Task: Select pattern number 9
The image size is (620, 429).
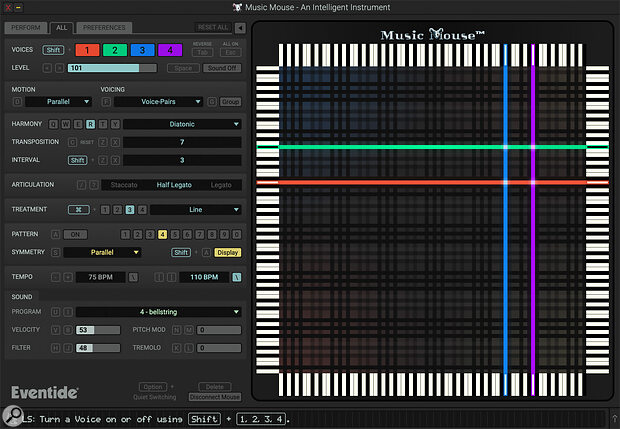Action: point(224,234)
